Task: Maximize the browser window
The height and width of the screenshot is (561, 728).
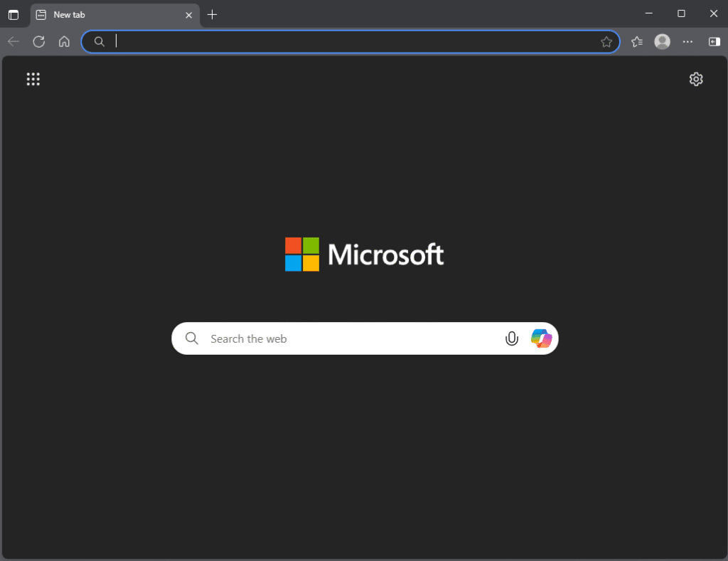Action: tap(681, 14)
